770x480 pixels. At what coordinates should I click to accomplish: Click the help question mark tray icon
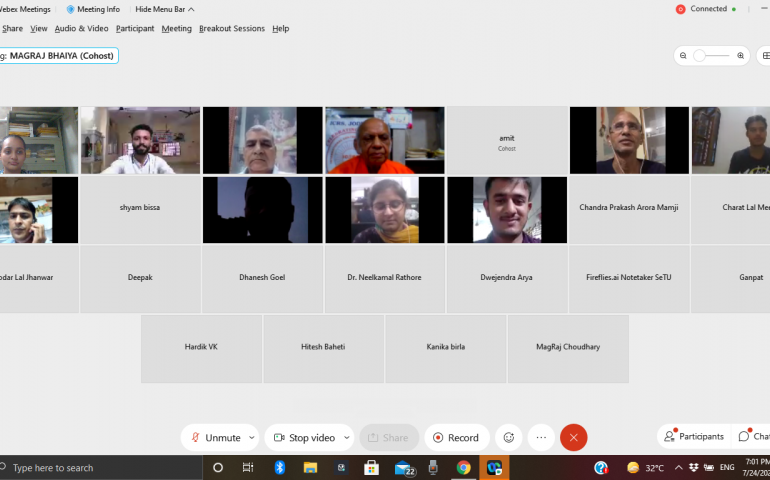[x=601, y=467]
